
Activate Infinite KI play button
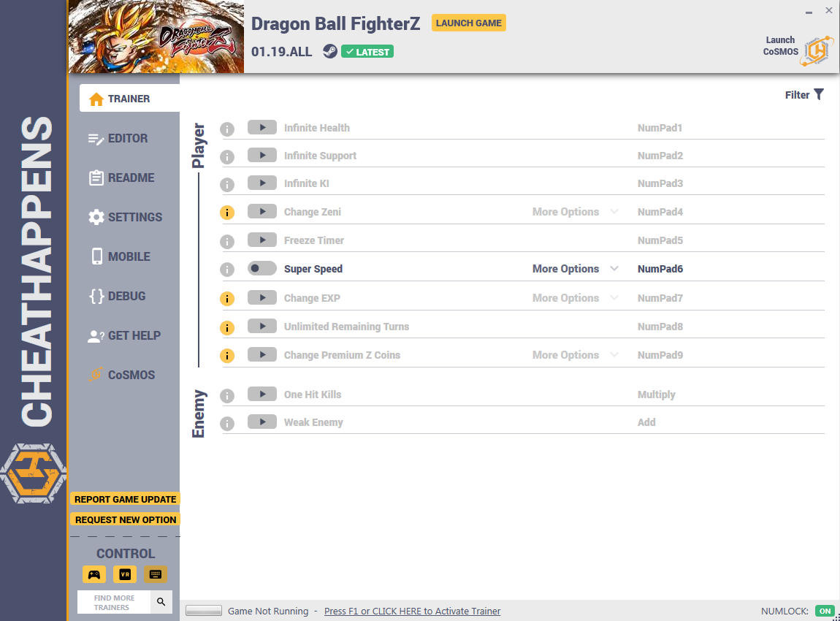[x=262, y=183]
